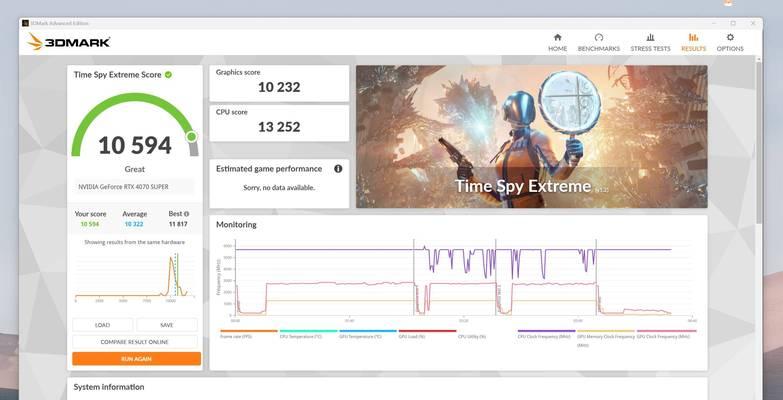Screen dimensions: 783x400
Task: Open the Stress Tests section
Action: coord(650,43)
